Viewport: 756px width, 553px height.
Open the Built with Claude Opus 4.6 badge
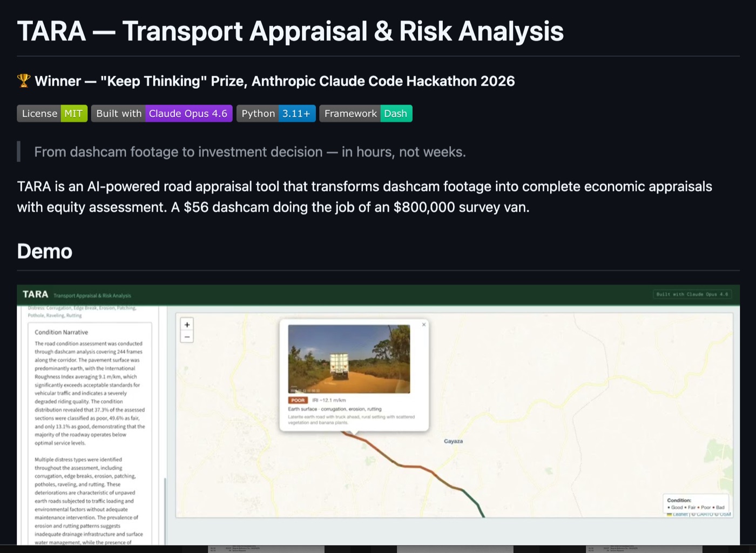161,113
